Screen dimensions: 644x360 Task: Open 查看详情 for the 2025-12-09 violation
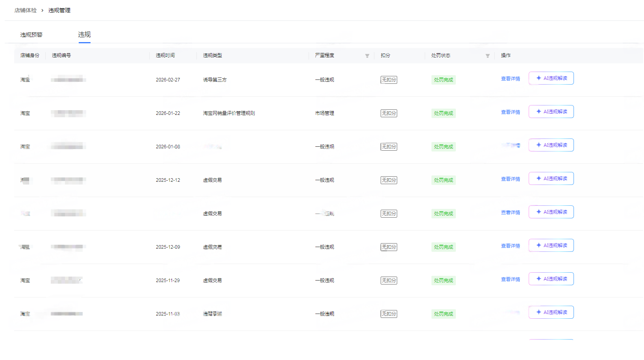click(511, 246)
